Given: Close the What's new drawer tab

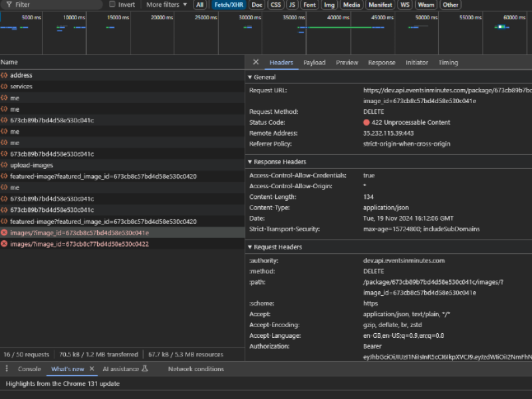Looking at the screenshot, I should tap(92, 369).
